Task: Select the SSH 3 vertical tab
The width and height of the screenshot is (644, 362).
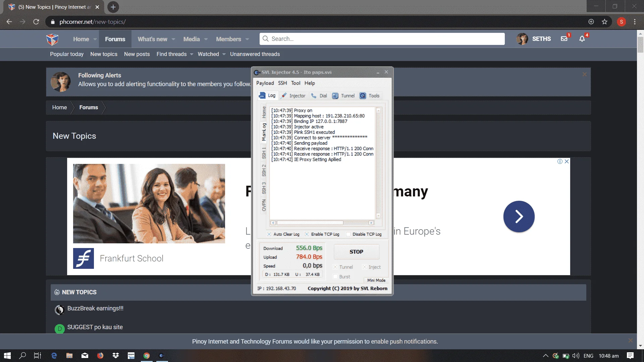Action: click(264, 188)
